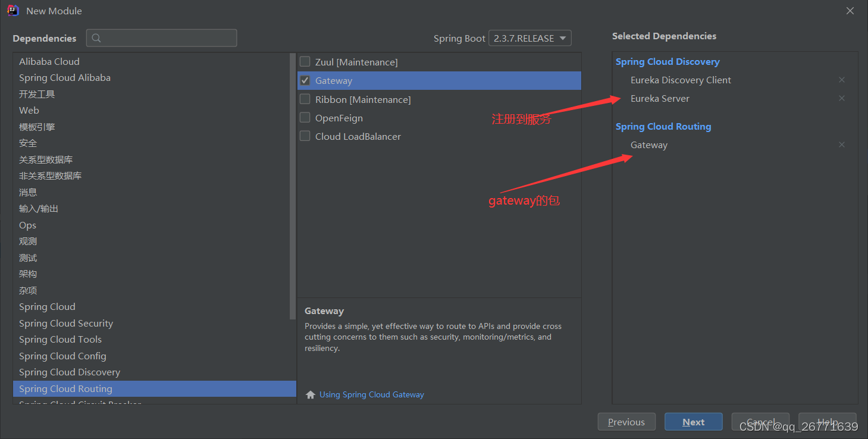Image resolution: width=868 pixels, height=439 pixels.
Task: Go back with the Previous button
Action: point(626,422)
